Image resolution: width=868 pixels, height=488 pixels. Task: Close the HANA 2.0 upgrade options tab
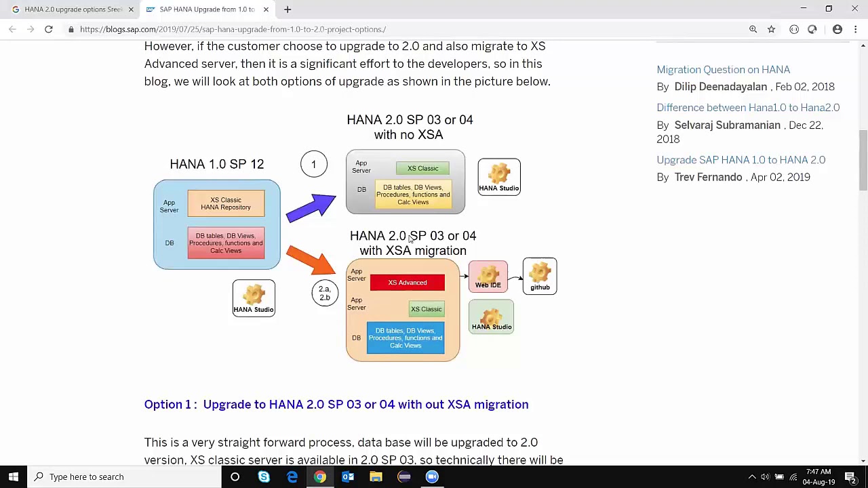point(131,9)
